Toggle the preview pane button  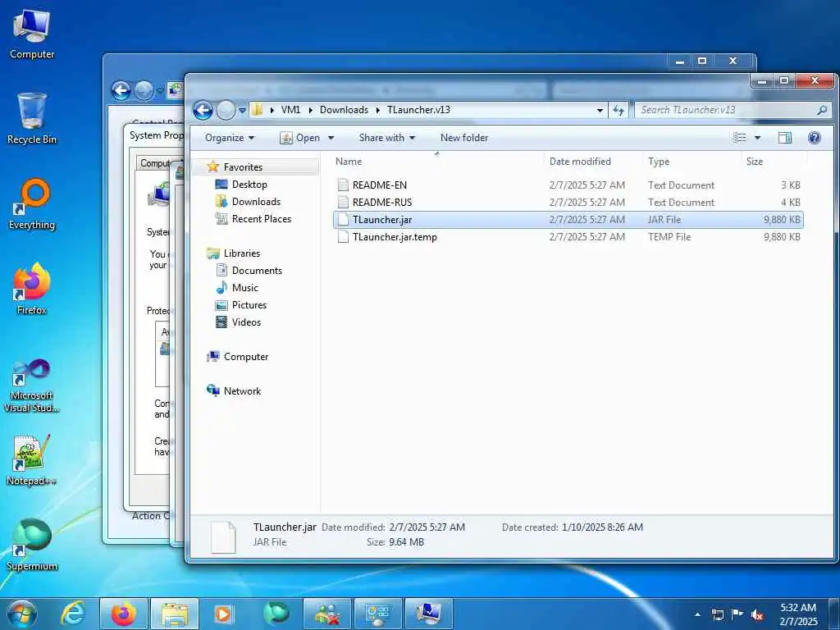[x=785, y=138]
